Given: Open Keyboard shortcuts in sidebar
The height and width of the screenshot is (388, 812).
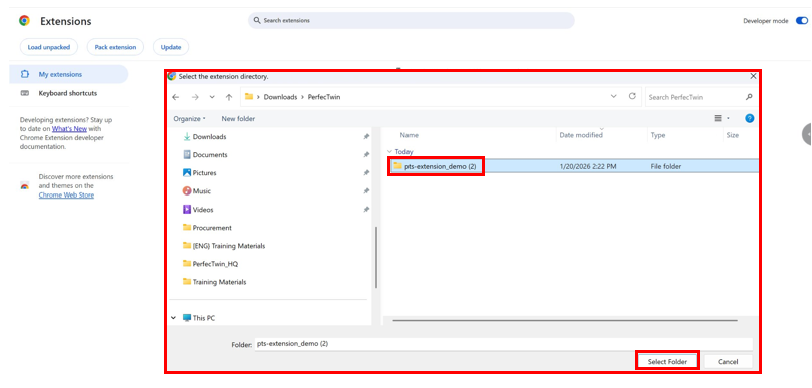Looking at the screenshot, I should (x=68, y=93).
